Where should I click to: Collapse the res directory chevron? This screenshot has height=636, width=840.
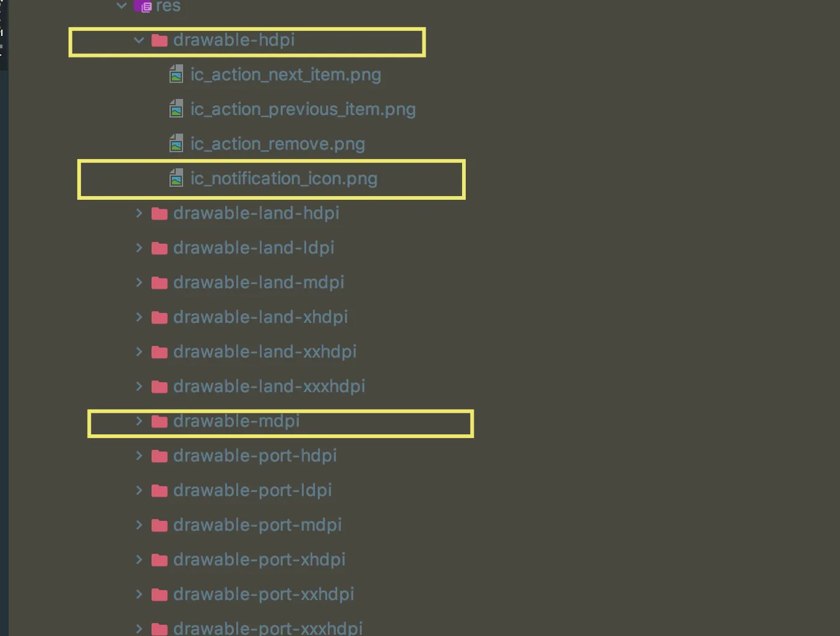(121, 6)
